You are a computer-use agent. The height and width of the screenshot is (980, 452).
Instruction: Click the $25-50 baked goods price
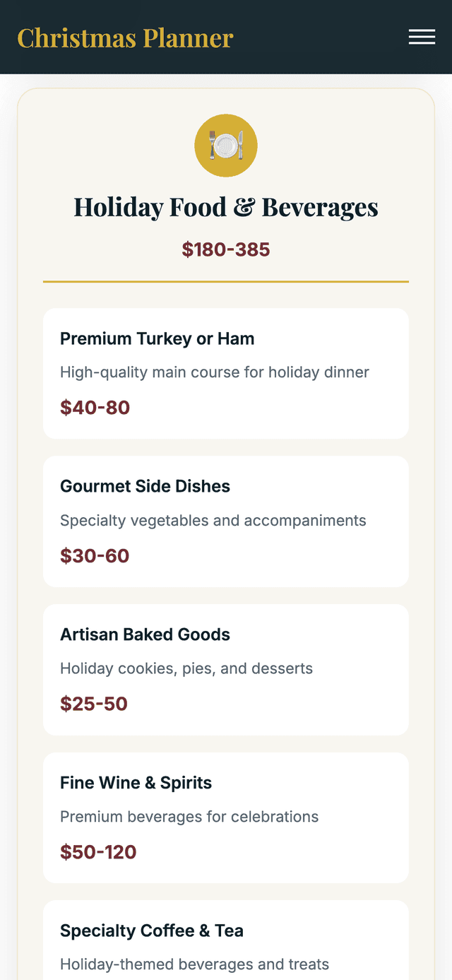(94, 704)
